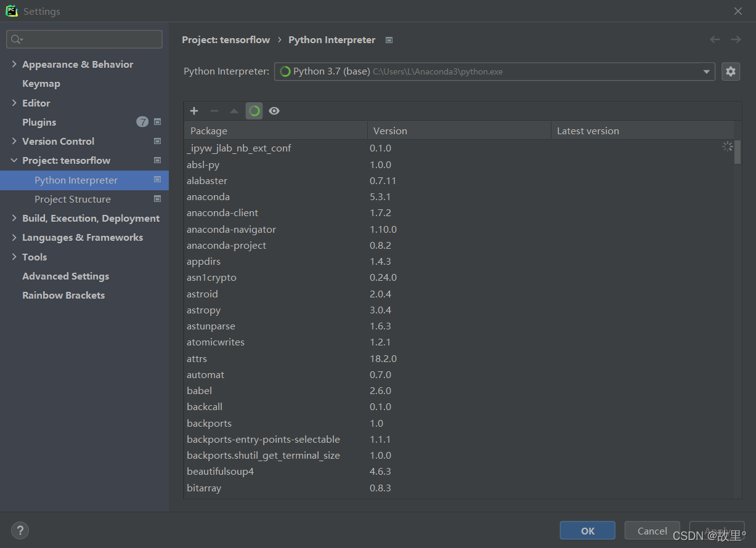Select the babel package row

coord(459,391)
